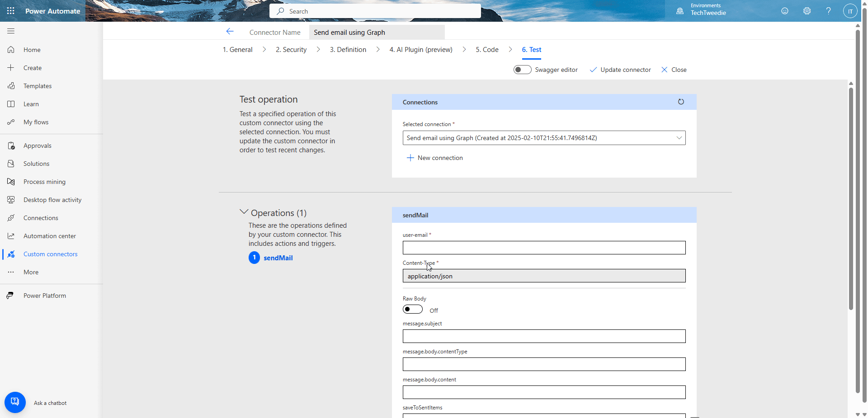The height and width of the screenshot is (418, 868).
Task: Go to the Code wizard step
Action: [487, 50]
